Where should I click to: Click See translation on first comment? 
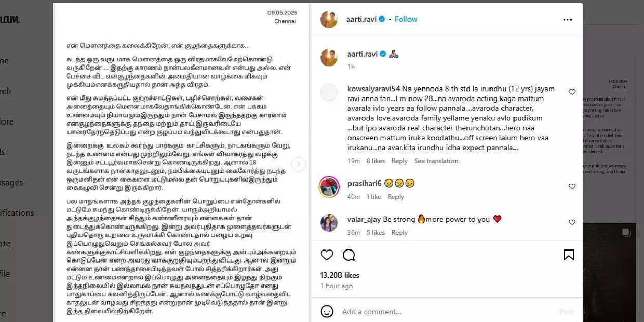point(436,161)
